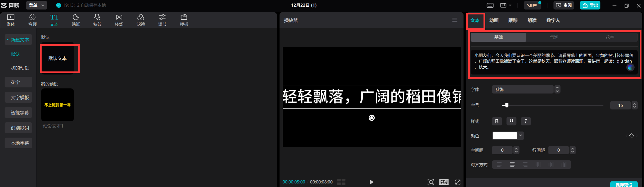The width and height of the screenshot is (644, 187).
Task: Click the 审阅 review button
Action: [x=564, y=5]
